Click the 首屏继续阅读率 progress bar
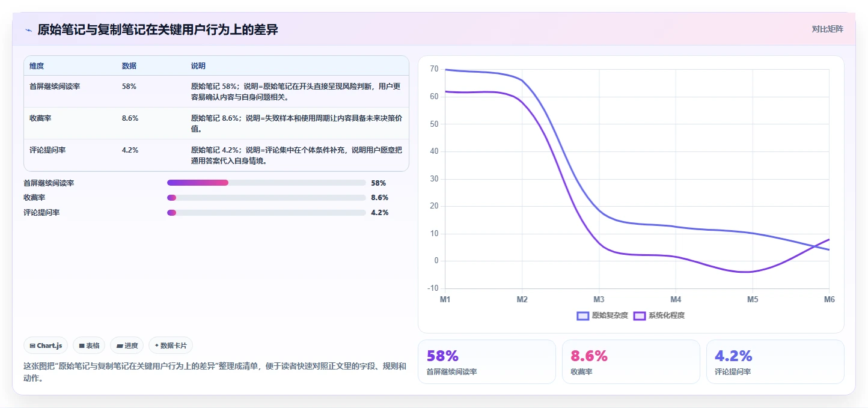Image resolution: width=868 pixels, height=408 pixels. 266,183
